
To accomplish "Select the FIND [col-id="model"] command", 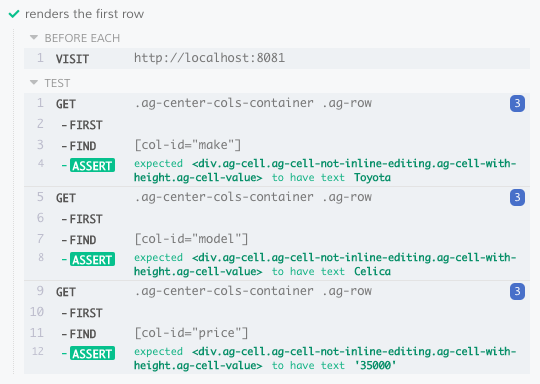I will [x=277, y=239].
